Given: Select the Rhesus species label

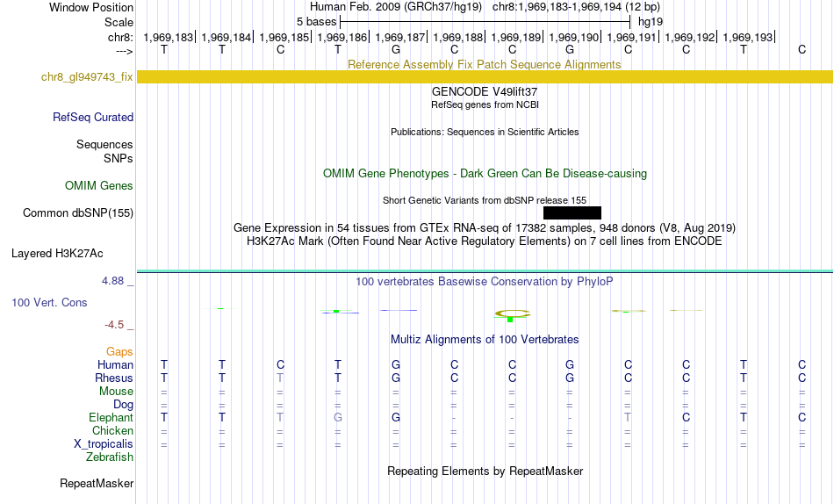Looking at the screenshot, I should coord(114,378).
